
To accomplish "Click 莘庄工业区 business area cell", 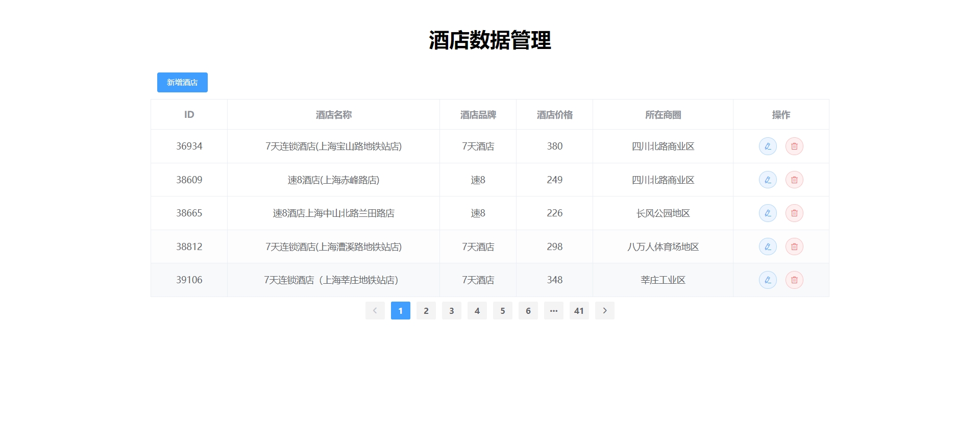I will [x=663, y=280].
